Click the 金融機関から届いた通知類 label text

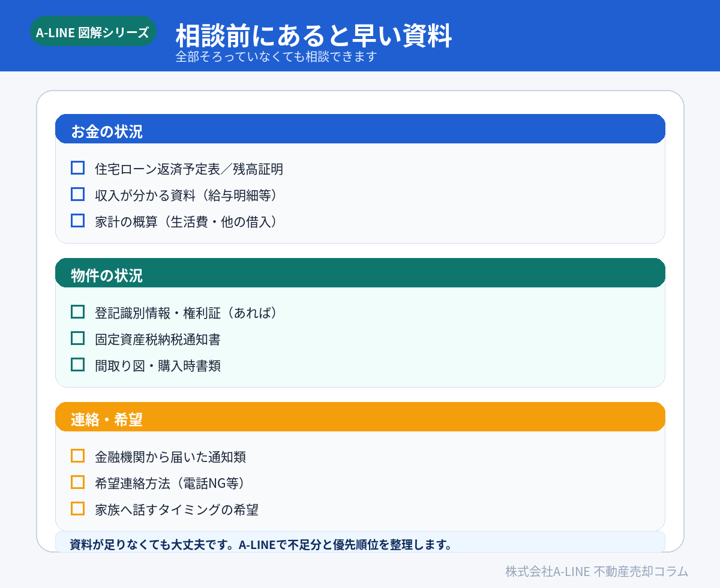click(170, 457)
